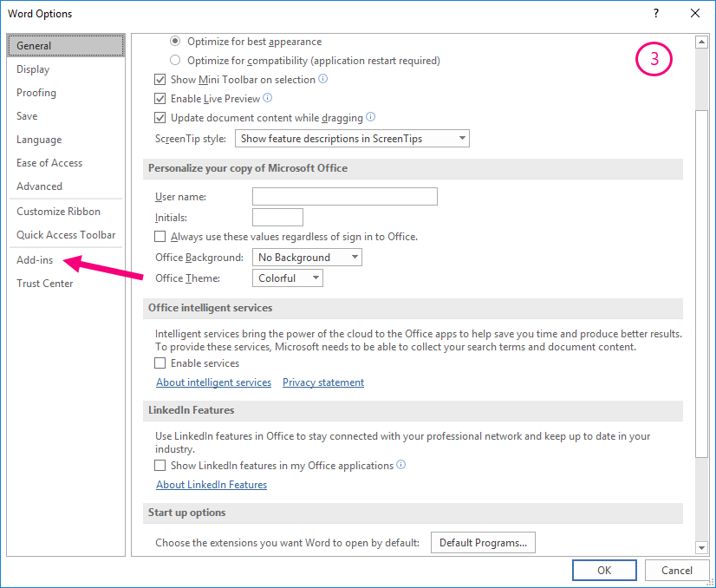Click scrollbar down arrow

[x=701, y=547]
